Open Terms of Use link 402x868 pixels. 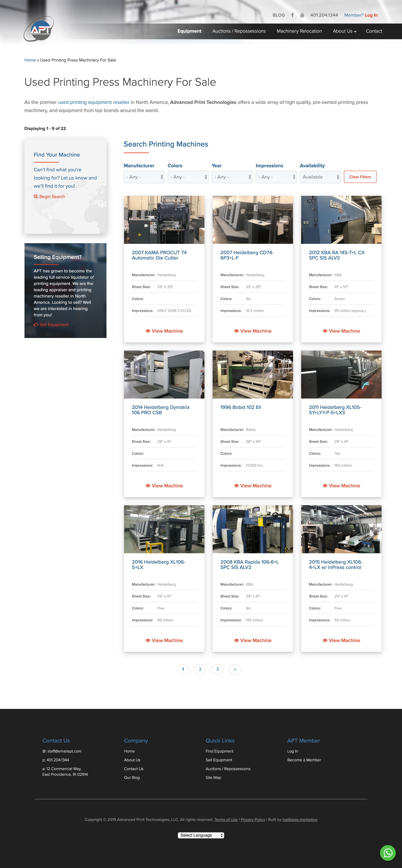[x=226, y=820]
